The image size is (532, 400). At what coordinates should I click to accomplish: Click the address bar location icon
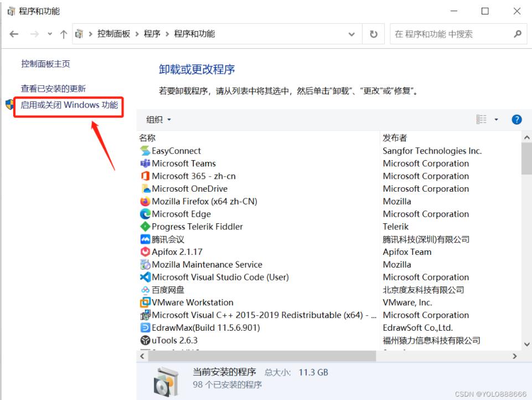tap(79, 34)
